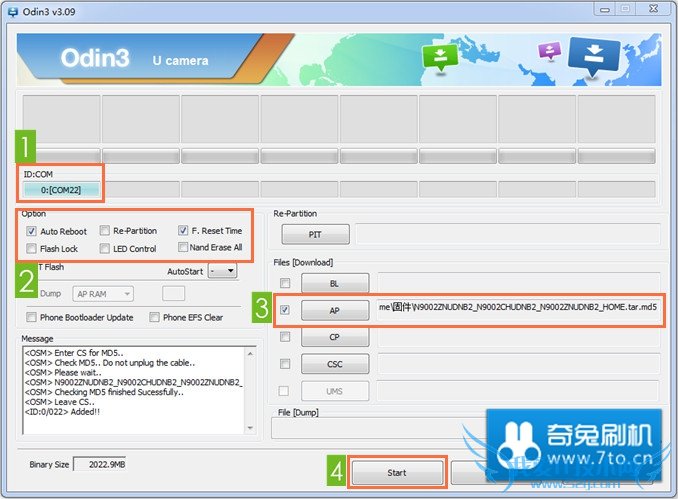Enable the Re-Partition option checkbox
The height and width of the screenshot is (499, 678).
pyautogui.click(x=104, y=230)
